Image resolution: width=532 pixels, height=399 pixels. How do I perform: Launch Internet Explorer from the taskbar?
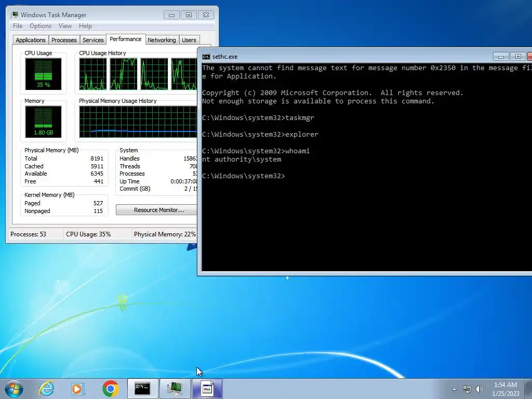tap(46, 389)
